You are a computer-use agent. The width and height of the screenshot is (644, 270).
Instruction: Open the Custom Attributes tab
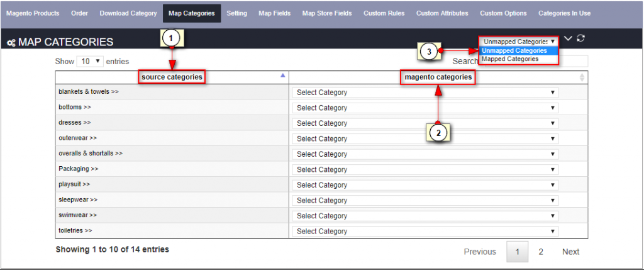[x=442, y=13]
